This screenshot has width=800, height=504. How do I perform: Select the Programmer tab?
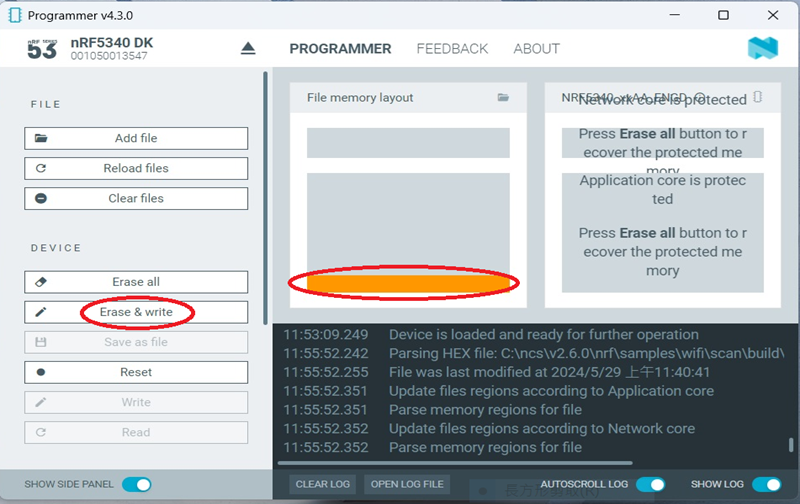pos(340,49)
